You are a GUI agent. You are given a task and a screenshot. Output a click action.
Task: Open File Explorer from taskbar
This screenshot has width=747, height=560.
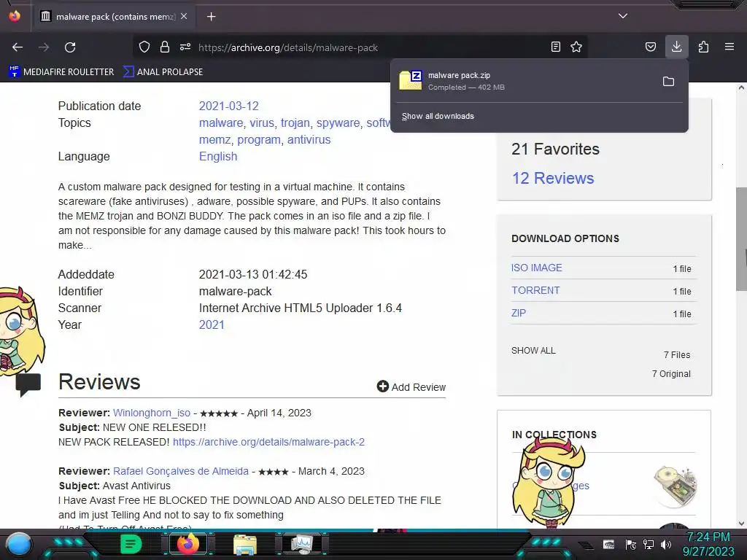click(245, 544)
